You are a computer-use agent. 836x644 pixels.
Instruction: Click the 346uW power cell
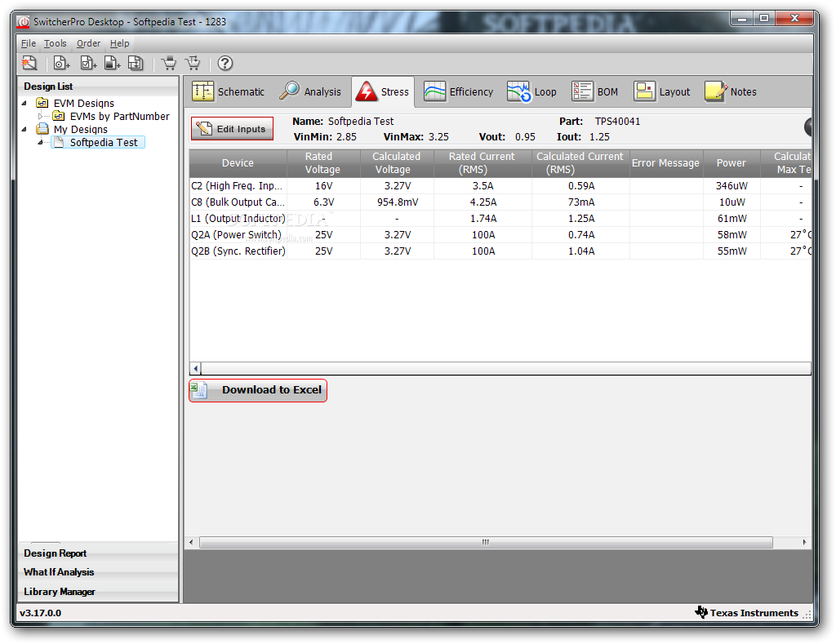coord(731,185)
